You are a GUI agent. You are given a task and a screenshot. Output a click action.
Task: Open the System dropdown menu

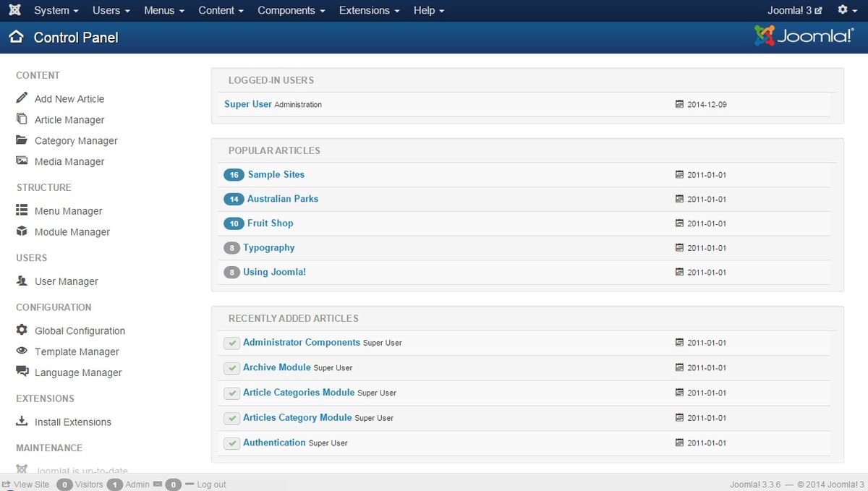point(56,10)
